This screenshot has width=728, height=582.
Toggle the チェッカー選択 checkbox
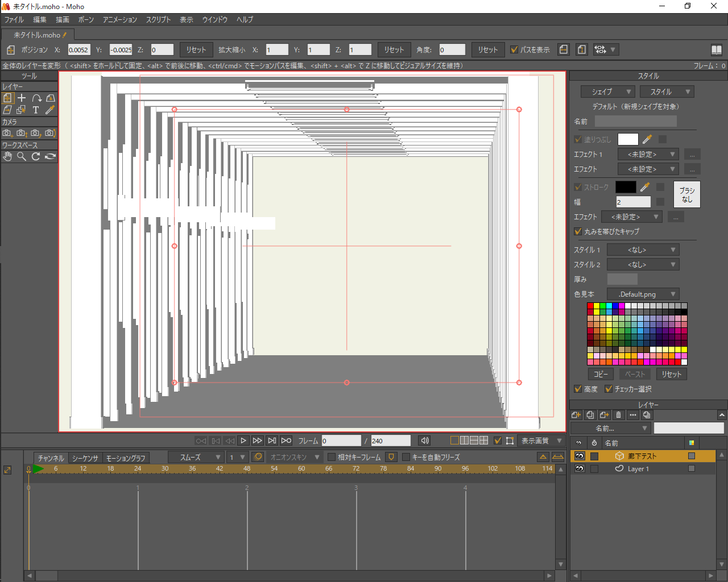(x=609, y=389)
